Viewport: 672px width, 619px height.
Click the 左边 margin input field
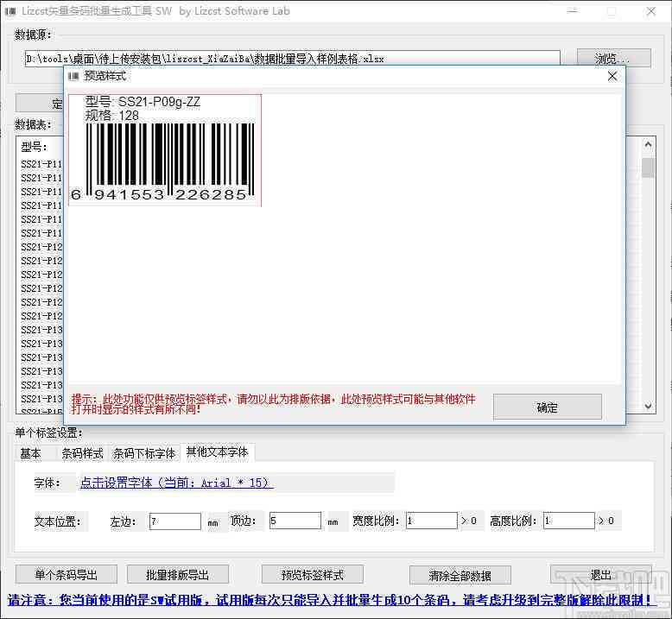[x=174, y=521]
